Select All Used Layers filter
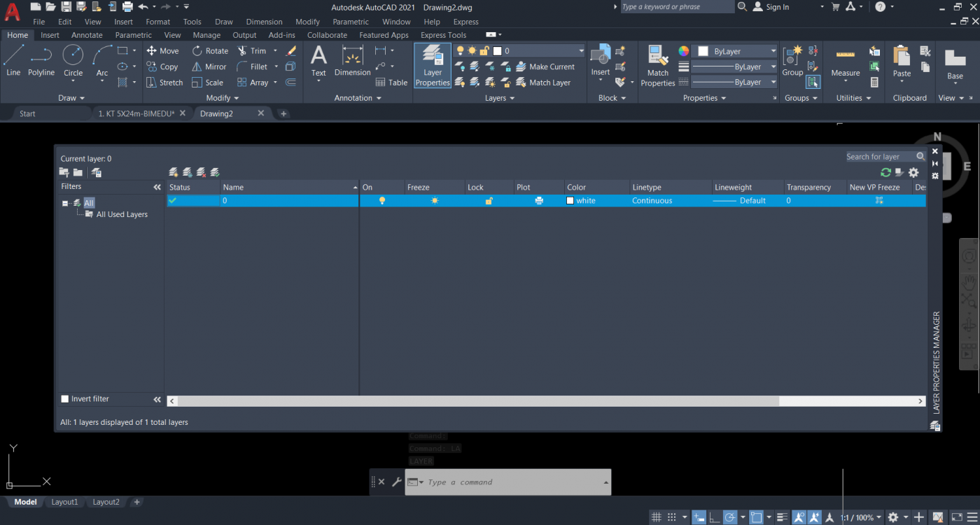The image size is (980, 525). click(x=121, y=215)
